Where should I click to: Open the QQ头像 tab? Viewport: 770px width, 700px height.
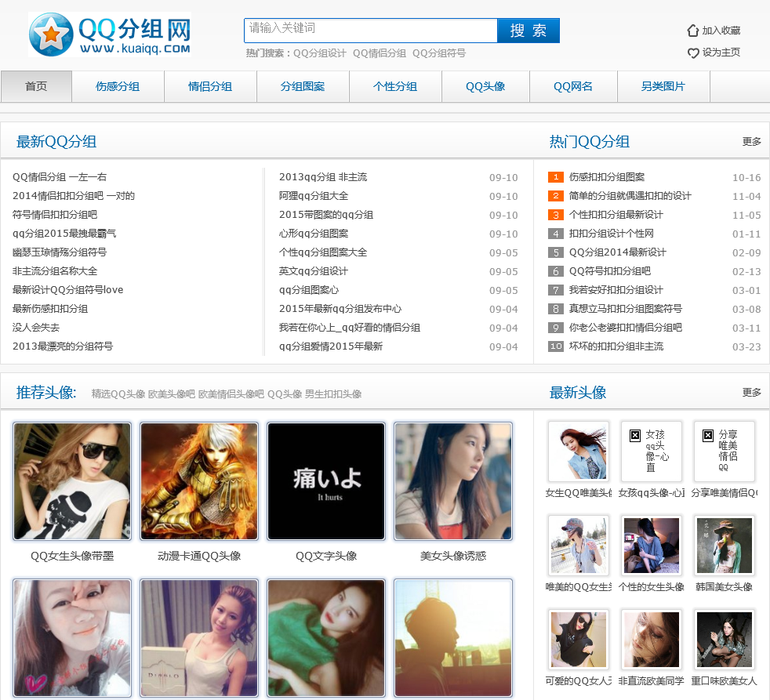pos(485,86)
